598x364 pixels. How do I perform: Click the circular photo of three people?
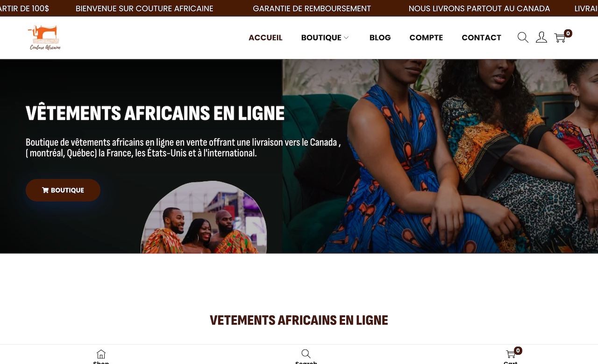tap(204, 217)
